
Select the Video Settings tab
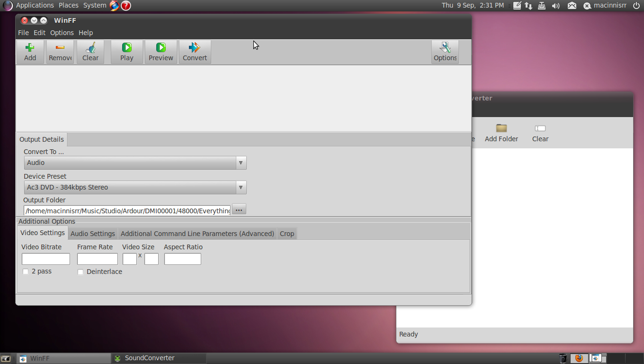click(43, 233)
